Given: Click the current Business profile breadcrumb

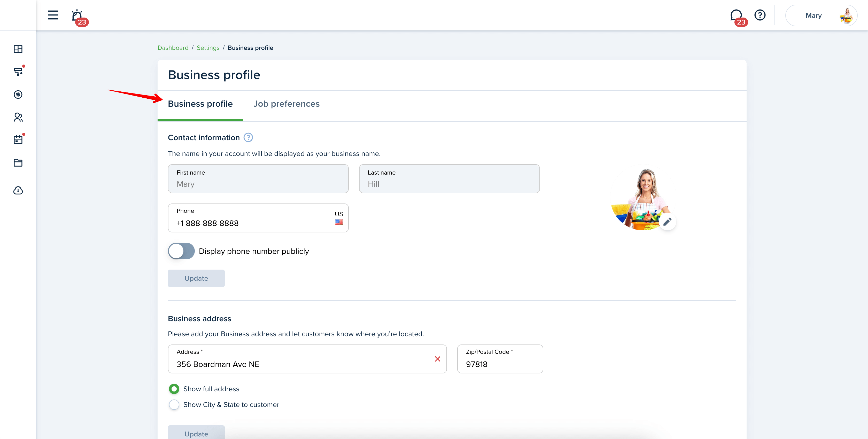Looking at the screenshot, I should [x=250, y=48].
